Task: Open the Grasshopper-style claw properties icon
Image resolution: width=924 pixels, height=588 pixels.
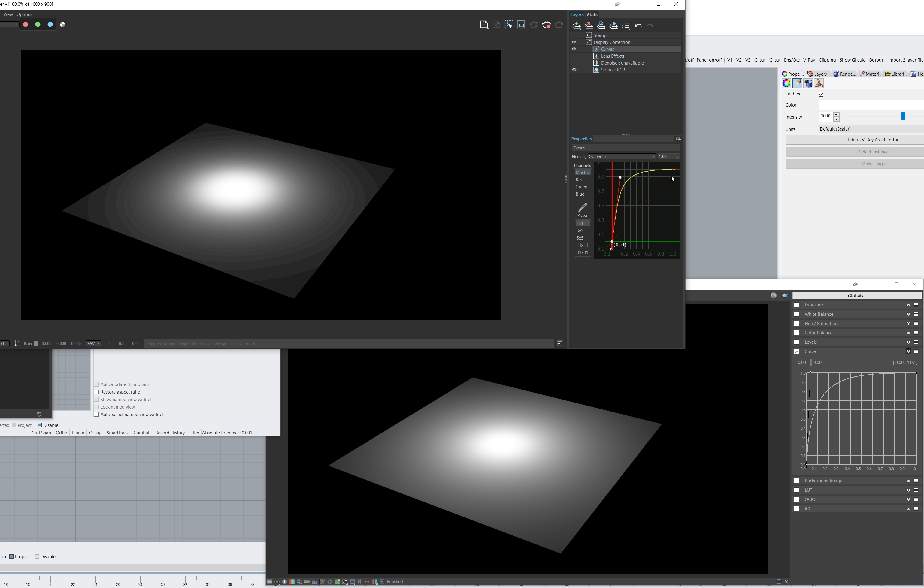Action: click(819, 83)
